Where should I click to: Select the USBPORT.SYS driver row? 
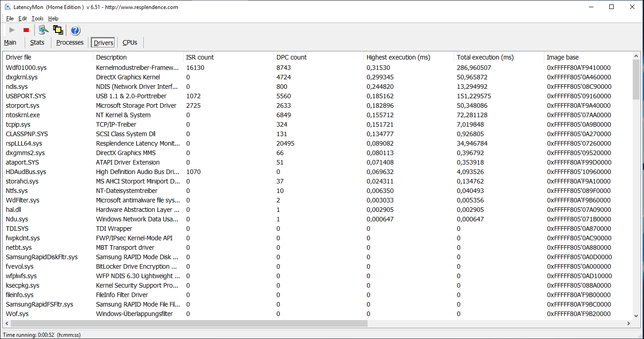pyautogui.click(x=317, y=96)
